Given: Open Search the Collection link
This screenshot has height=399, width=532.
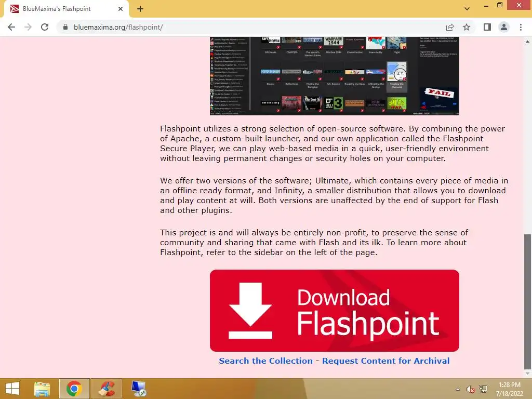Looking at the screenshot, I should click(265, 361).
